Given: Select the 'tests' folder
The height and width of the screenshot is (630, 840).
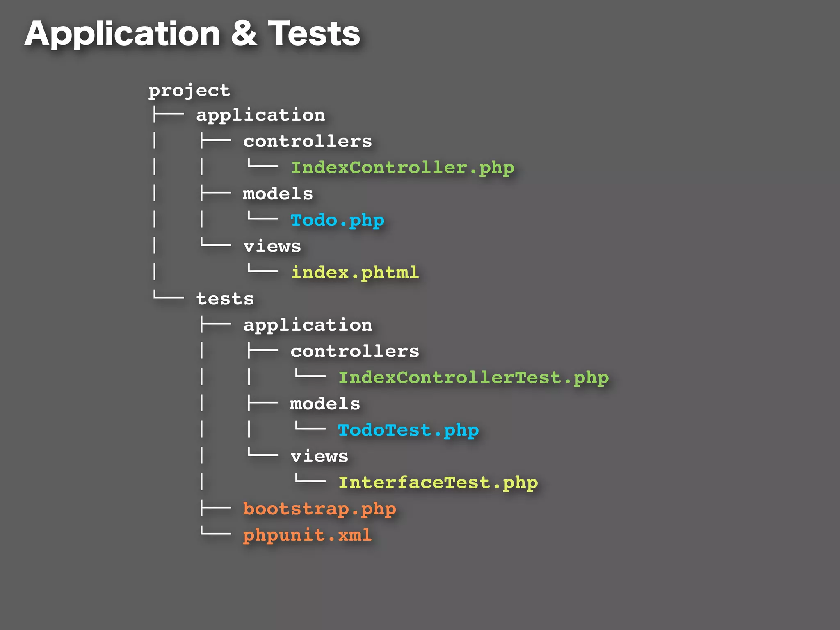Looking at the screenshot, I should pyautogui.click(x=225, y=299).
